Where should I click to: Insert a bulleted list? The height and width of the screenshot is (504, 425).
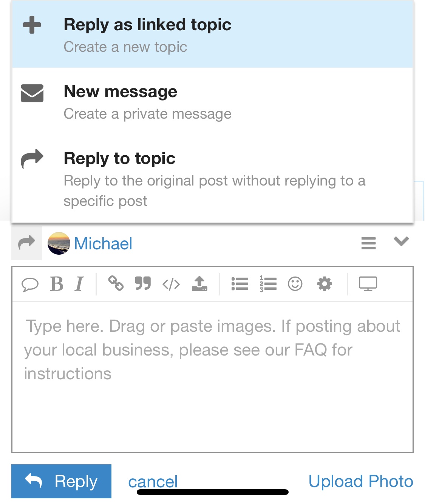coord(240,284)
